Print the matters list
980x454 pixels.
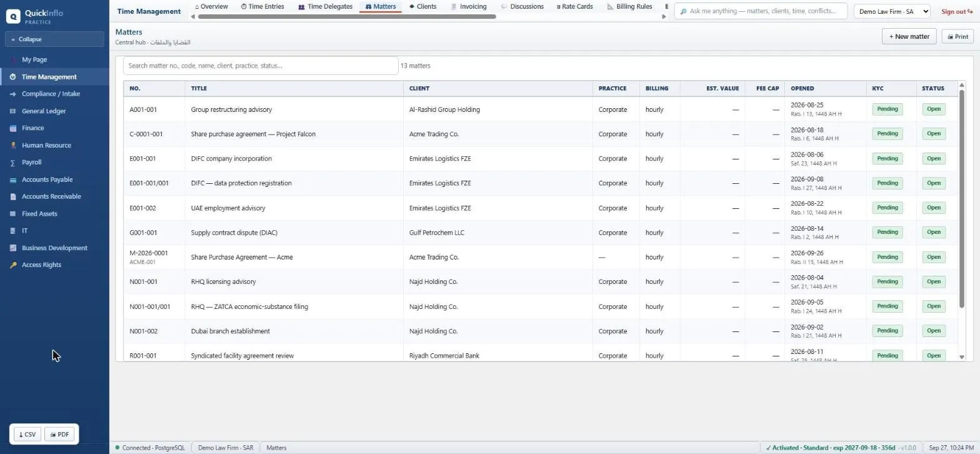[x=957, y=37]
